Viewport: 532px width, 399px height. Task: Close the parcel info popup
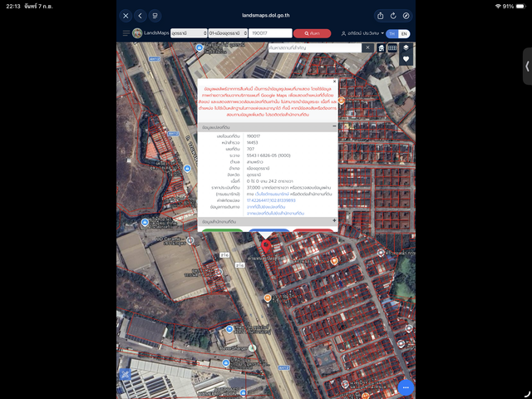tap(334, 81)
